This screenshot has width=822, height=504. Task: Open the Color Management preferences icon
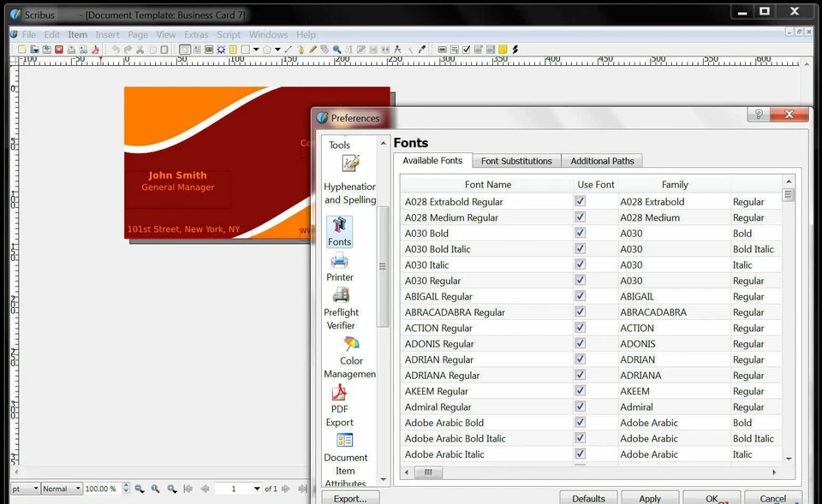pyautogui.click(x=350, y=346)
